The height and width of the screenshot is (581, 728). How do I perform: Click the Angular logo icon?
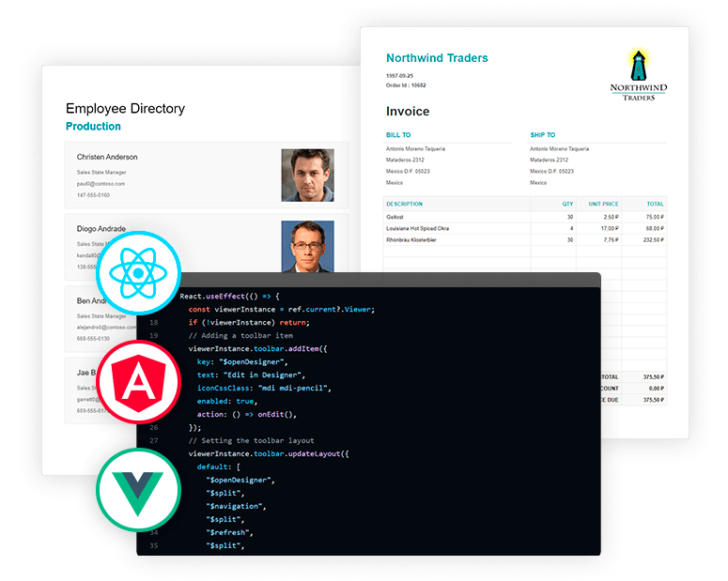click(x=138, y=383)
